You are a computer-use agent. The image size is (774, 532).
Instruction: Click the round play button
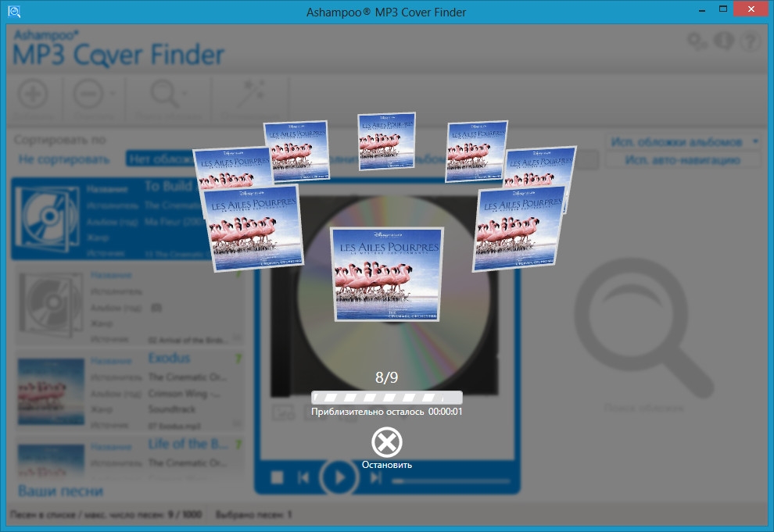click(x=339, y=477)
